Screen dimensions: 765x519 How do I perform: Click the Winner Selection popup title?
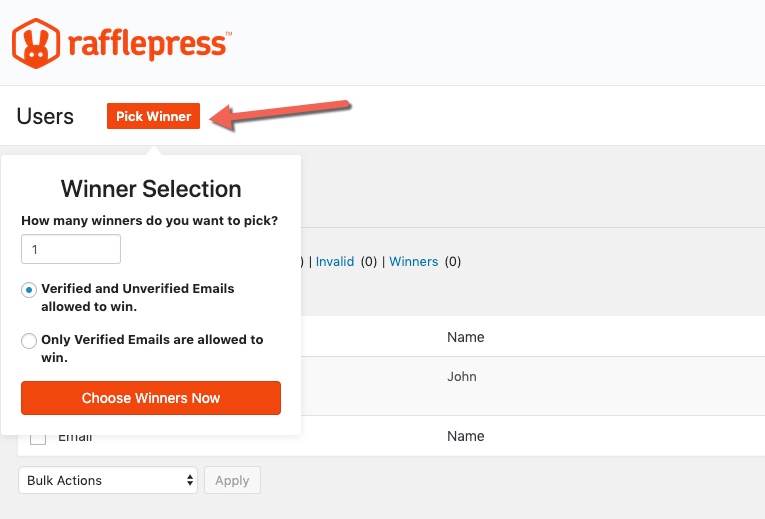tap(151, 189)
